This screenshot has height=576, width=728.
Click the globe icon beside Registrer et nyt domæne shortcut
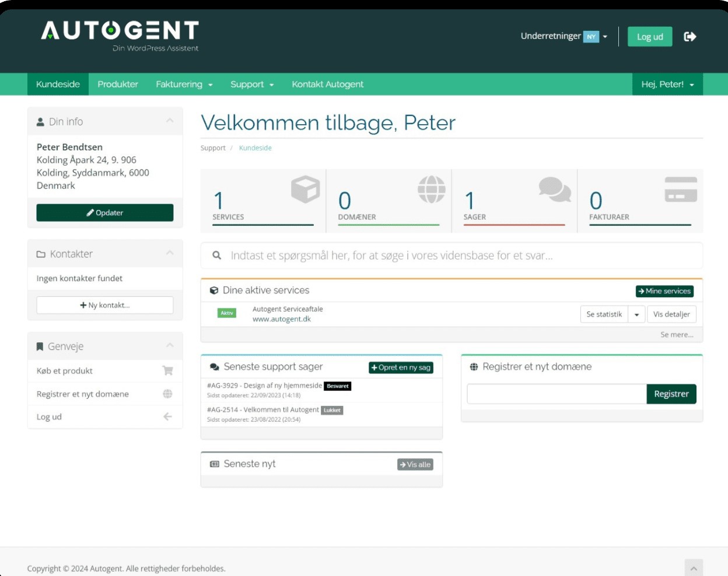pos(167,394)
